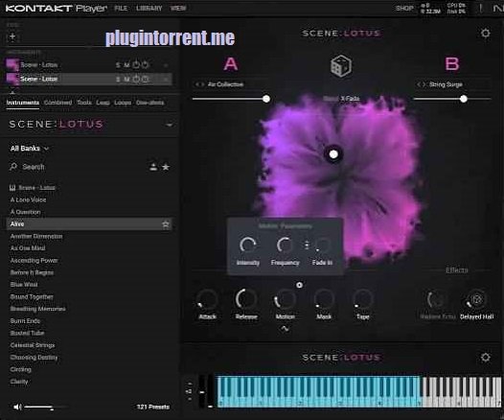Click the user presets filter icon
This screenshot has width=504, height=420.
click(153, 167)
